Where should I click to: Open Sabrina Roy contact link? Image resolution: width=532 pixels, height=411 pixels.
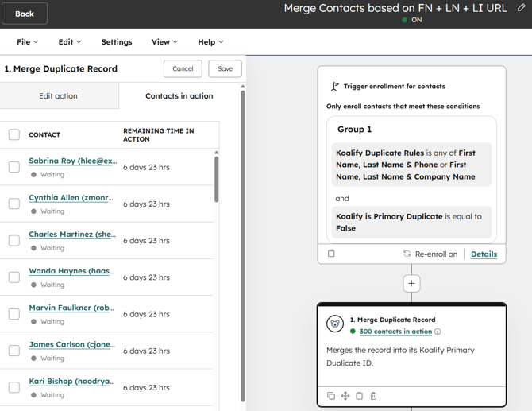tap(73, 161)
